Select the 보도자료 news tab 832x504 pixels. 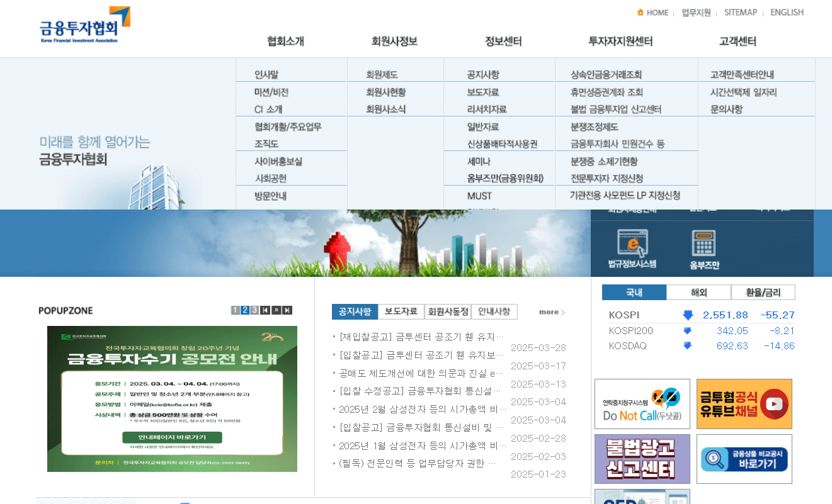point(401,311)
